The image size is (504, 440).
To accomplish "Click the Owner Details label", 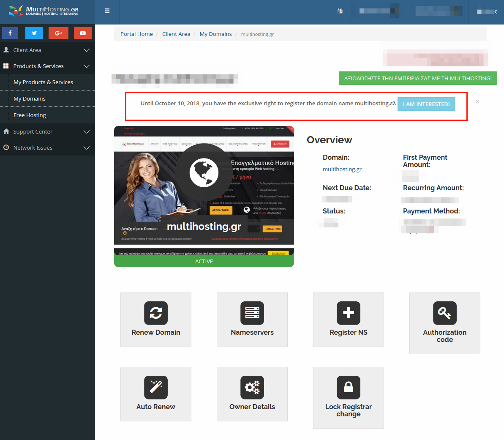I will tap(252, 407).
